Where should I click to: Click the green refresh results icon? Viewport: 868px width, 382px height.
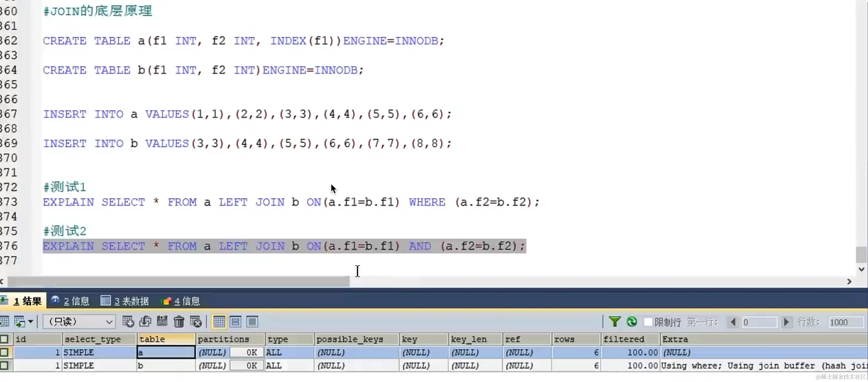pyautogui.click(x=632, y=322)
